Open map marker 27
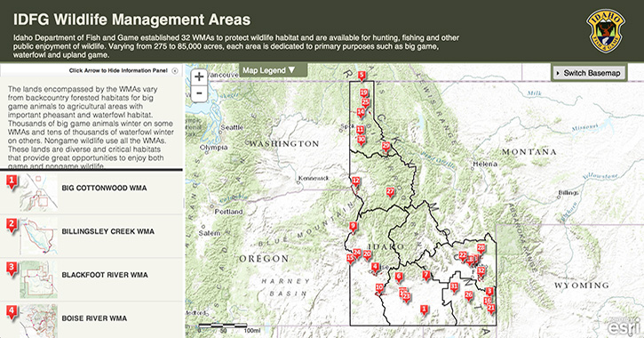644x338 pixels. [390, 192]
